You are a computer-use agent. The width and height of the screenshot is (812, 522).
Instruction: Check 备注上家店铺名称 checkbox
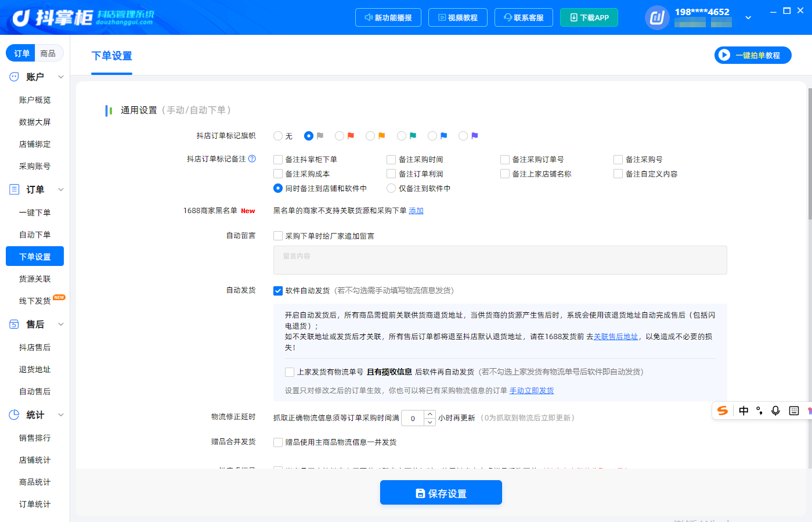click(x=505, y=174)
